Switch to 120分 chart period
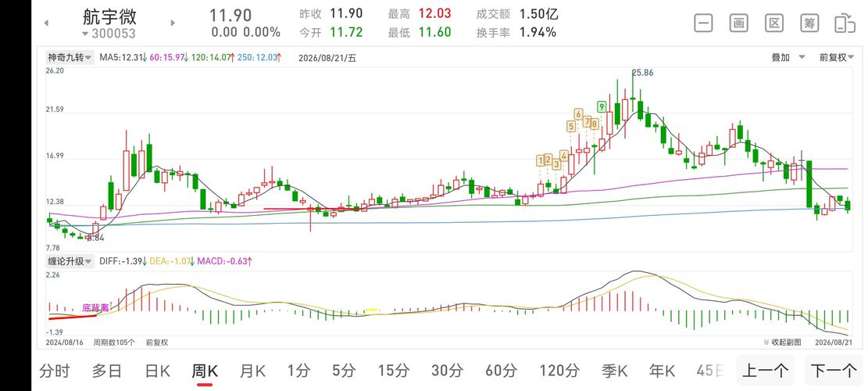The image size is (868, 391). point(559,371)
